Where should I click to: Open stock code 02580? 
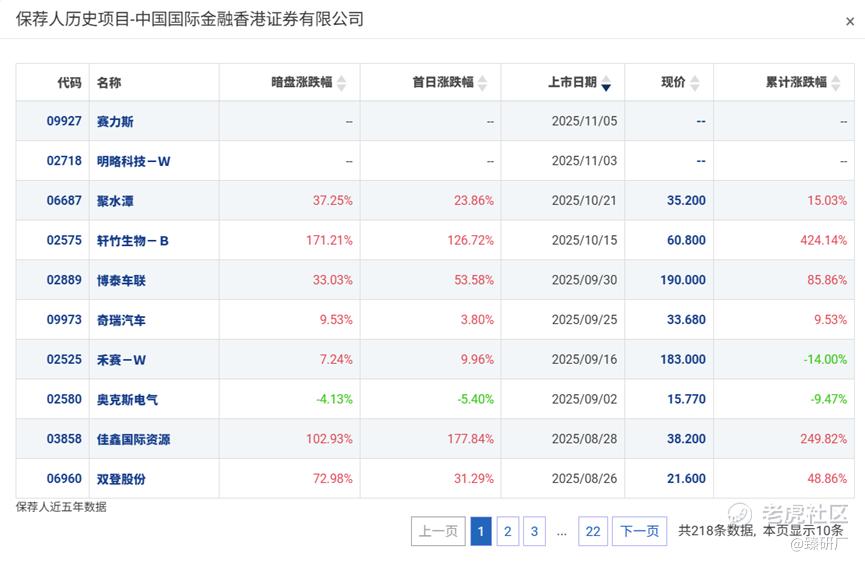tap(64, 399)
